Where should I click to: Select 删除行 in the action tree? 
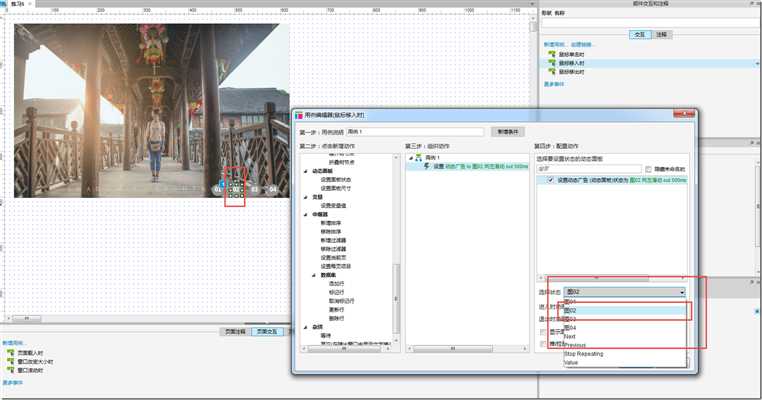336,318
